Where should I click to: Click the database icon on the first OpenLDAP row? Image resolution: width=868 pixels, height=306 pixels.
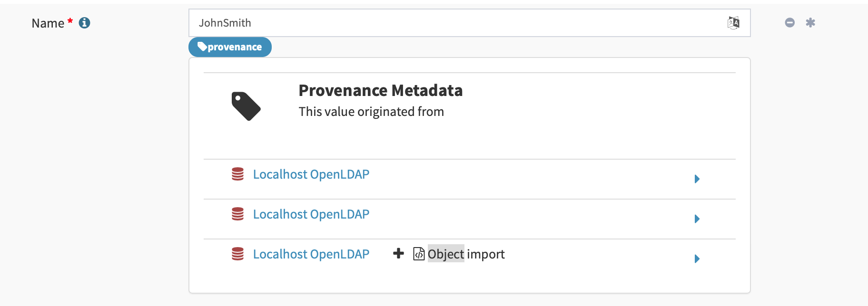(x=237, y=174)
